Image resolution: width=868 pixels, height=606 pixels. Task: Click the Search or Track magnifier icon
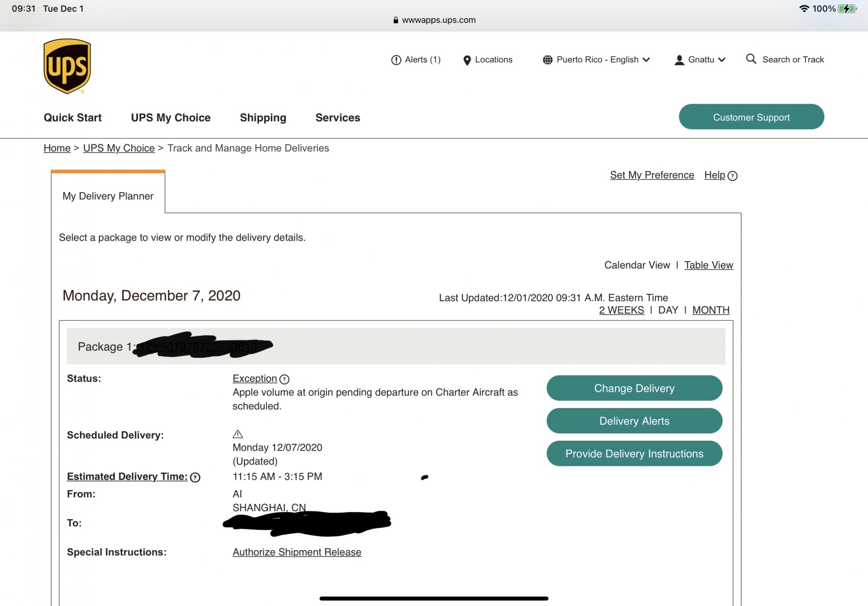(x=751, y=59)
